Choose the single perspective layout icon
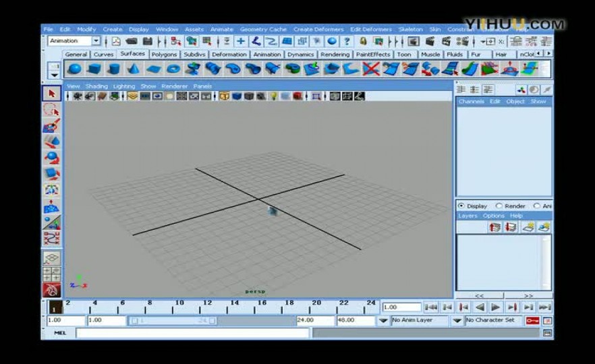595x364 pixels. [51, 258]
